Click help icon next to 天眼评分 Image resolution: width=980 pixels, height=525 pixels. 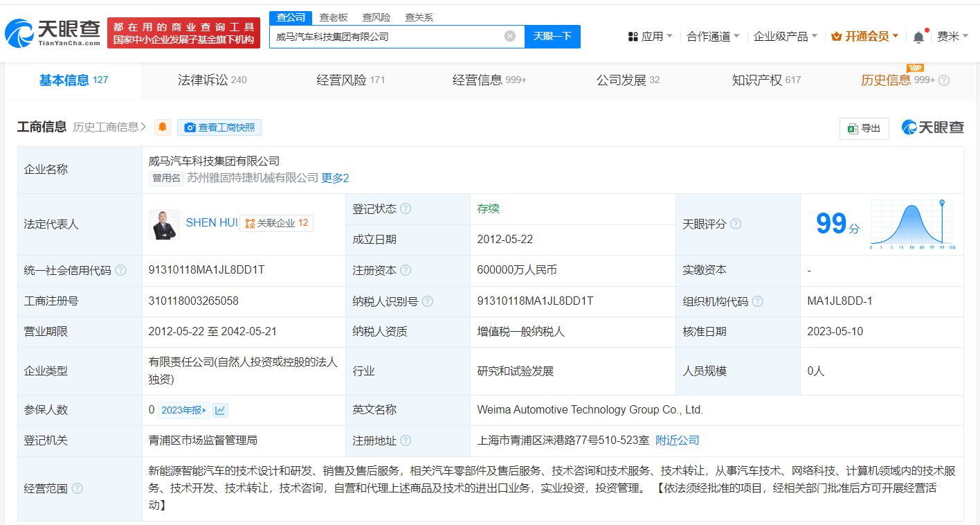(x=736, y=224)
